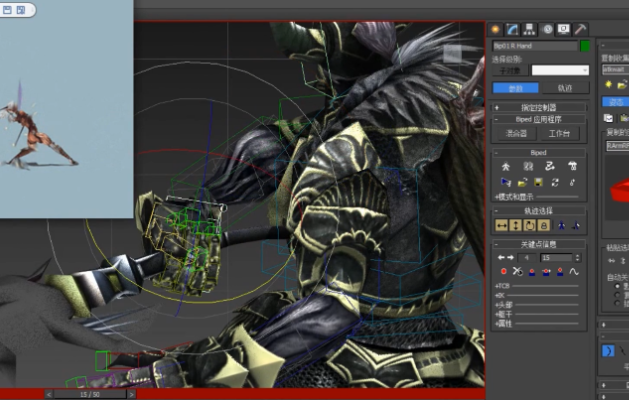629x400 pixels.
Task: Click the 15 / 50 time slider
Action: tap(90, 394)
